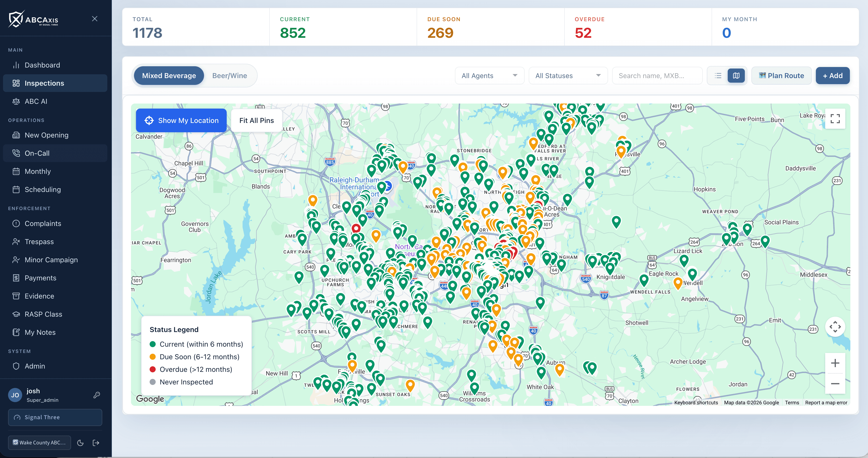Click the Monthly calendar icon
This screenshot has width=868, height=458.
(16, 172)
